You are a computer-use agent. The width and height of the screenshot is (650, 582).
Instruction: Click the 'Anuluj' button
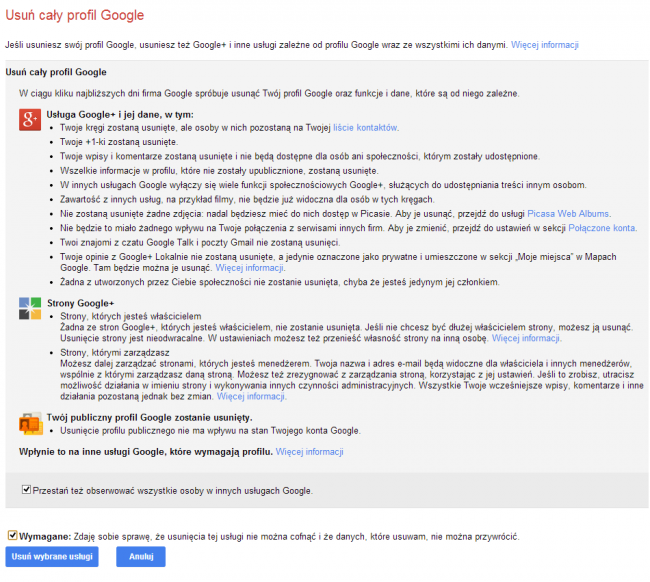[x=141, y=556]
